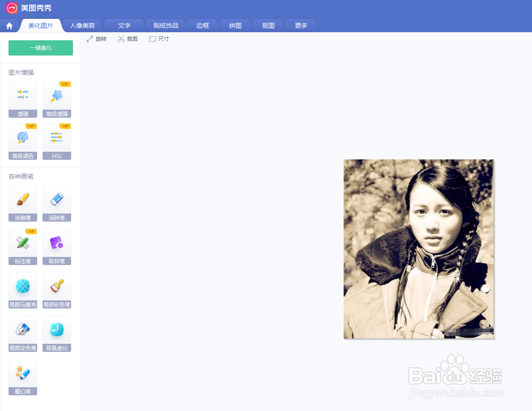
Task: Click the 裁剪 crop tool
Action: [x=128, y=39]
